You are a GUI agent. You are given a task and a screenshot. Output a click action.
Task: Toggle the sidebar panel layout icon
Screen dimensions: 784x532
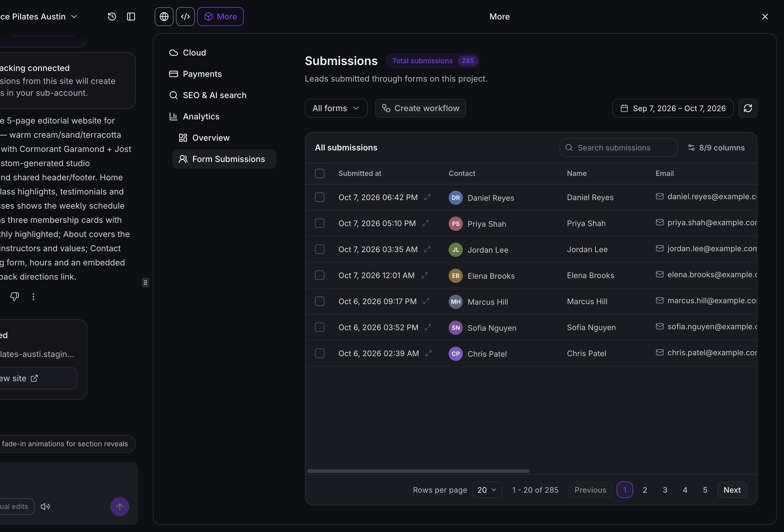click(x=131, y=17)
